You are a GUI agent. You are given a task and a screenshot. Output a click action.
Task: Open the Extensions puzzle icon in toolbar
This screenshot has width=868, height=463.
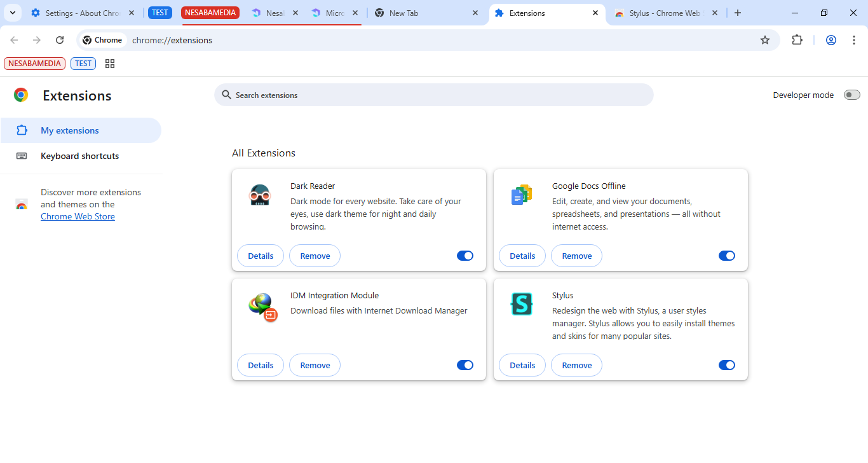pos(797,40)
